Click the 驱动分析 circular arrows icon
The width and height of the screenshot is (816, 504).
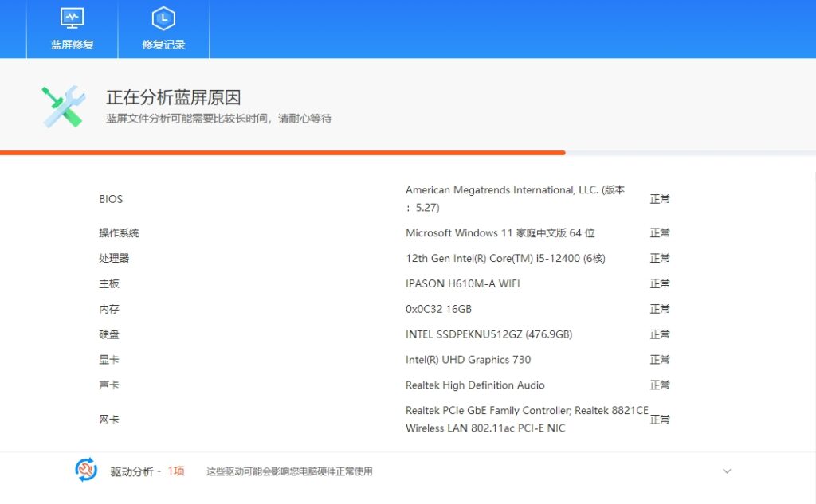tap(86, 470)
